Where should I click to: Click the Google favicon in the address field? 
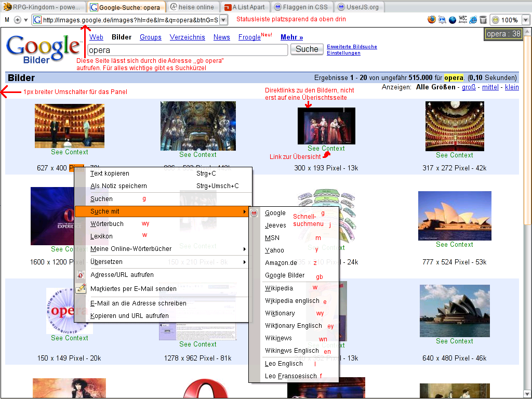click(x=37, y=20)
